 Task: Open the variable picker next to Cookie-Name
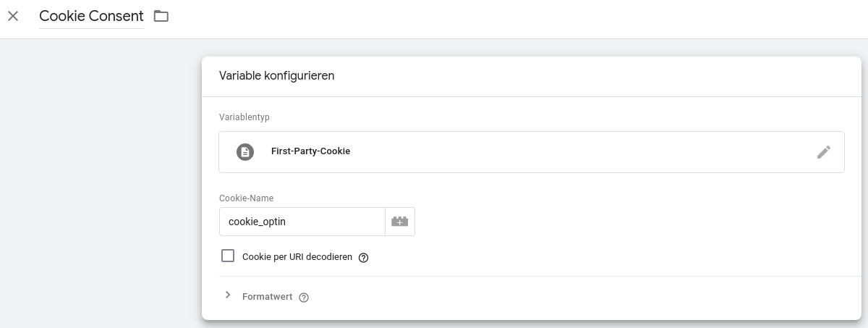[400, 222]
